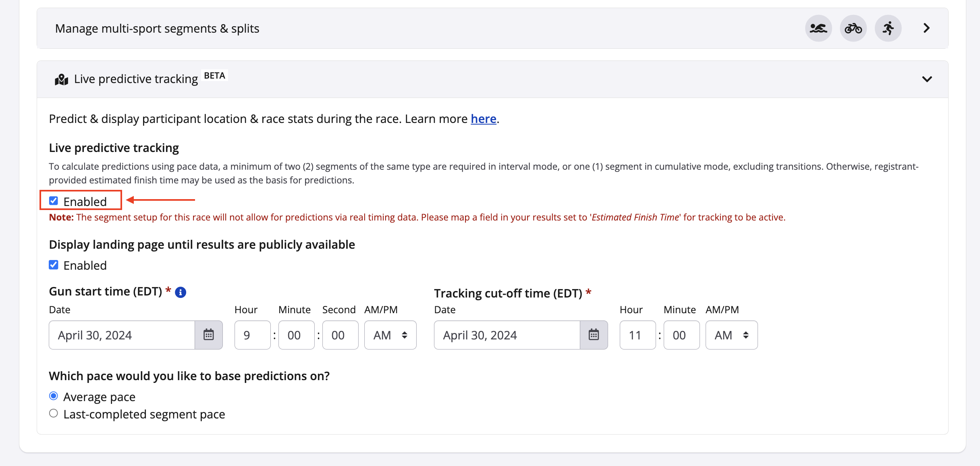Click the info icon next to Gun start time
980x466 pixels.
point(181,292)
